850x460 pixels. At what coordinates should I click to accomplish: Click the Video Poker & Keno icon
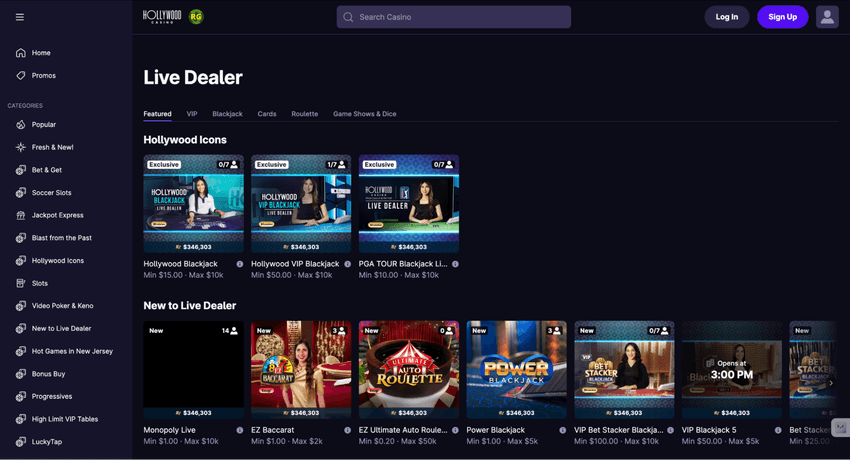coord(21,306)
